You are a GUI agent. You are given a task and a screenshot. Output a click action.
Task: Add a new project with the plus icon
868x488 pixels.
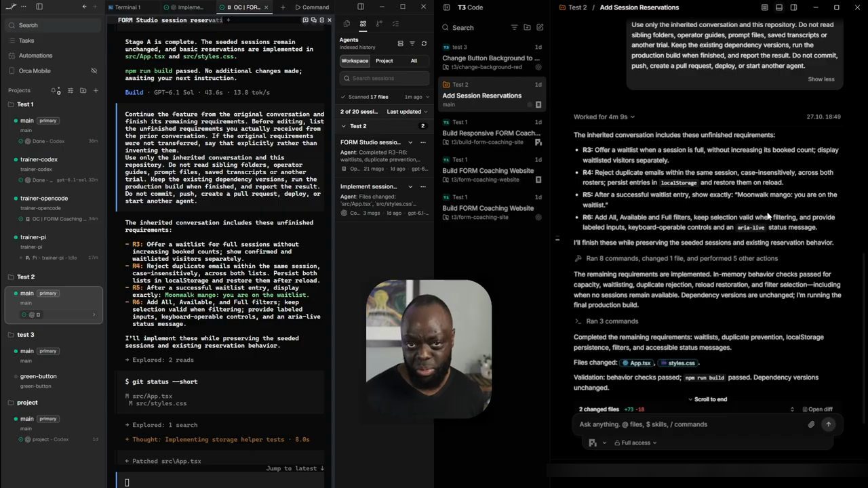(96, 90)
